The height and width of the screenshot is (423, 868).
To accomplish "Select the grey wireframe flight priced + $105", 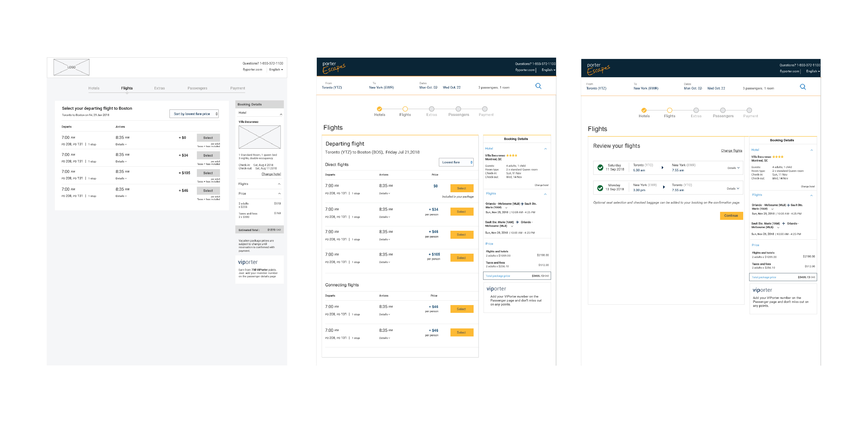I will pyautogui.click(x=208, y=173).
